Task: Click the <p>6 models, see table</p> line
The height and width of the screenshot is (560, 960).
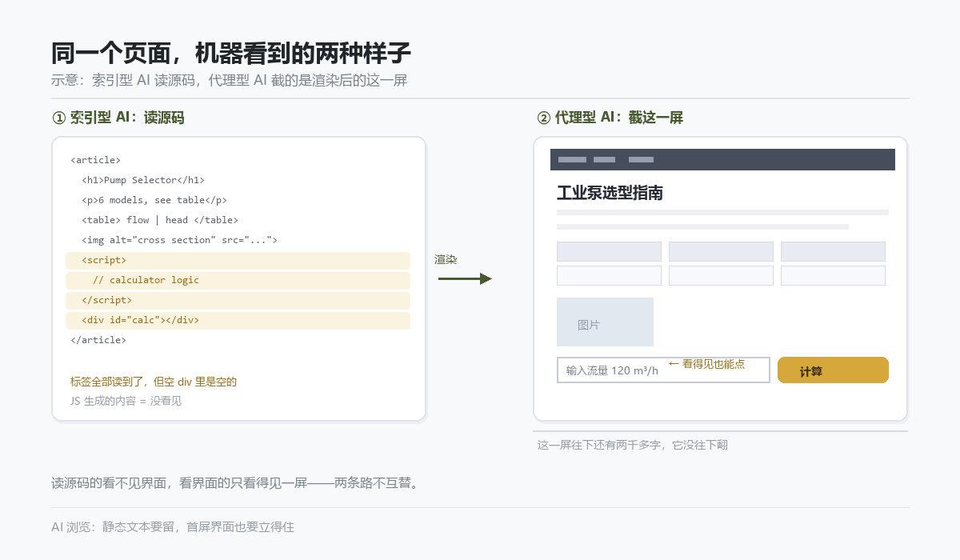Action: tap(154, 200)
